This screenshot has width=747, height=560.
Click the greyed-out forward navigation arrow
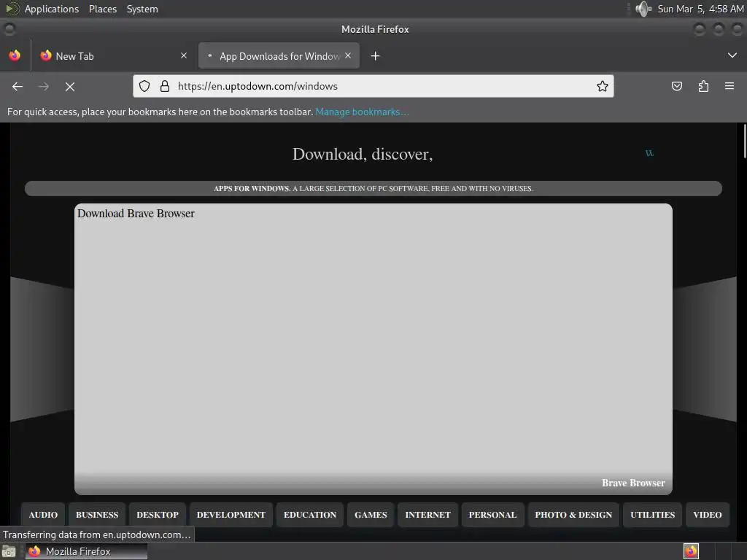[x=43, y=86]
